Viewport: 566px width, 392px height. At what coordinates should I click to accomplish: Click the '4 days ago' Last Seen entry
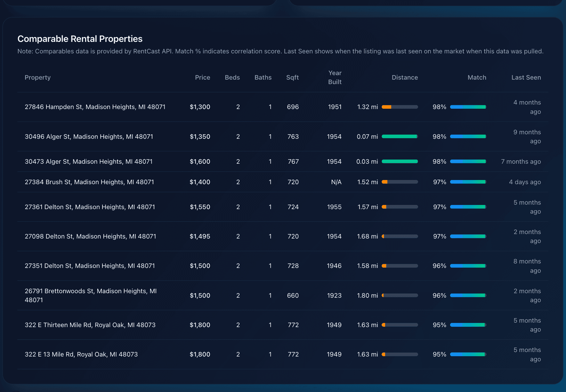(x=524, y=182)
